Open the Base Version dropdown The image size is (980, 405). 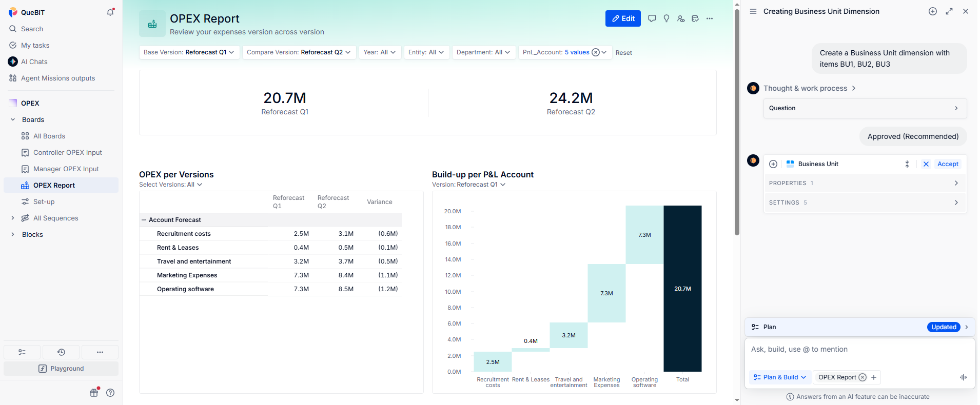(x=189, y=52)
